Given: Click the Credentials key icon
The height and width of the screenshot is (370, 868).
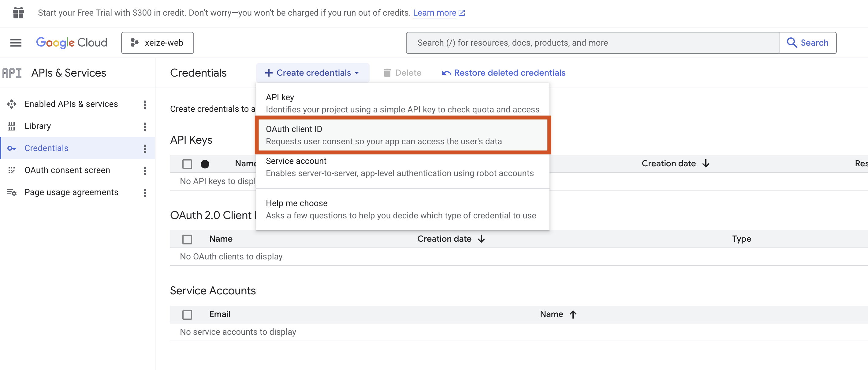Looking at the screenshot, I should 12,149.
